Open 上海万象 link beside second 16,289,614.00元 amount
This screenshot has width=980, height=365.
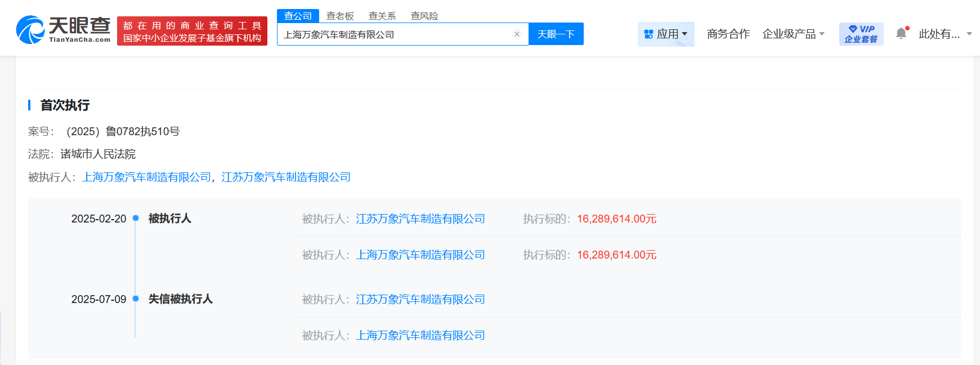click(420, 255)
